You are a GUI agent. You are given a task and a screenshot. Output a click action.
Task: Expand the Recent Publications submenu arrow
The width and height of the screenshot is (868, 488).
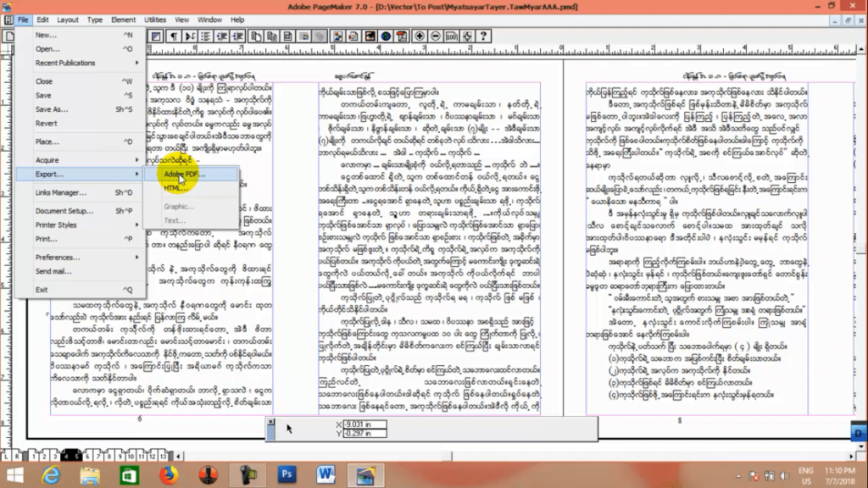(x=136, y=63)
